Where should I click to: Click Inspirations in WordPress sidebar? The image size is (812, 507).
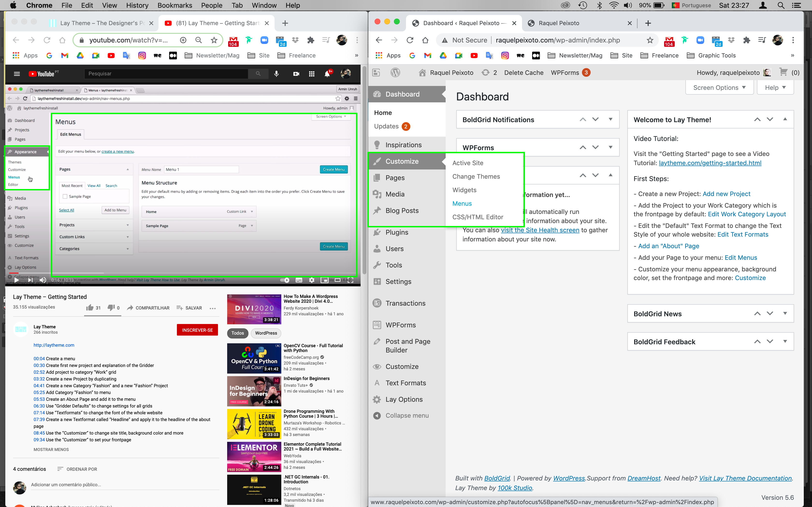tap(403, 145)
